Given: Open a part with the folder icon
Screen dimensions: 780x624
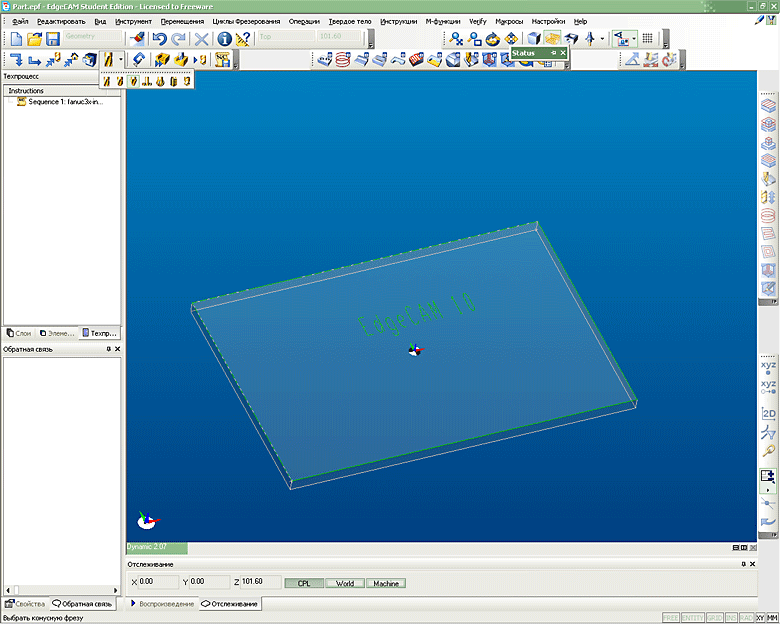Looking at the screenshot, I should click(x=34, y=39).
